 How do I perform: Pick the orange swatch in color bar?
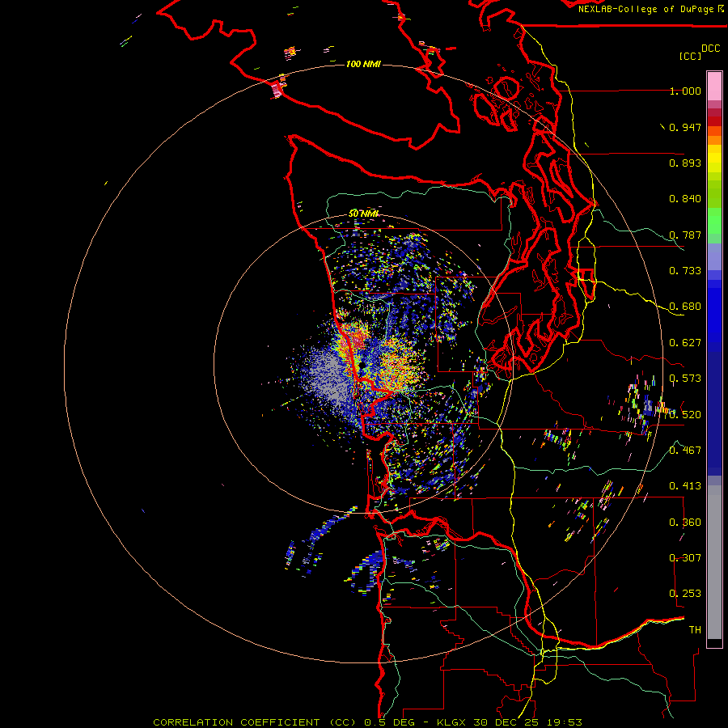(x=714, y=140)
